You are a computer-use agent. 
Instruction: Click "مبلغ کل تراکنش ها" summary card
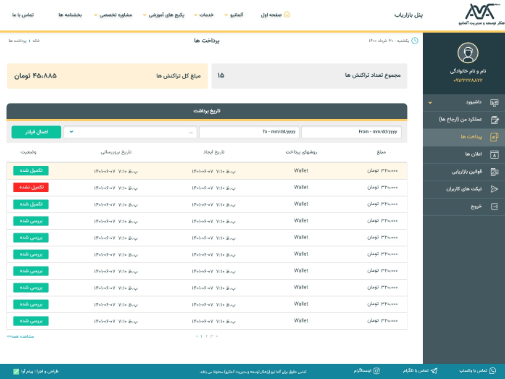click(x=107, y=76)
